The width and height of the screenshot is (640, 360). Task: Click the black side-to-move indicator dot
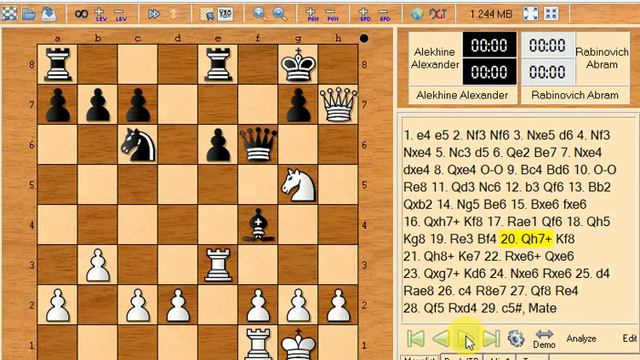[364, 38]
